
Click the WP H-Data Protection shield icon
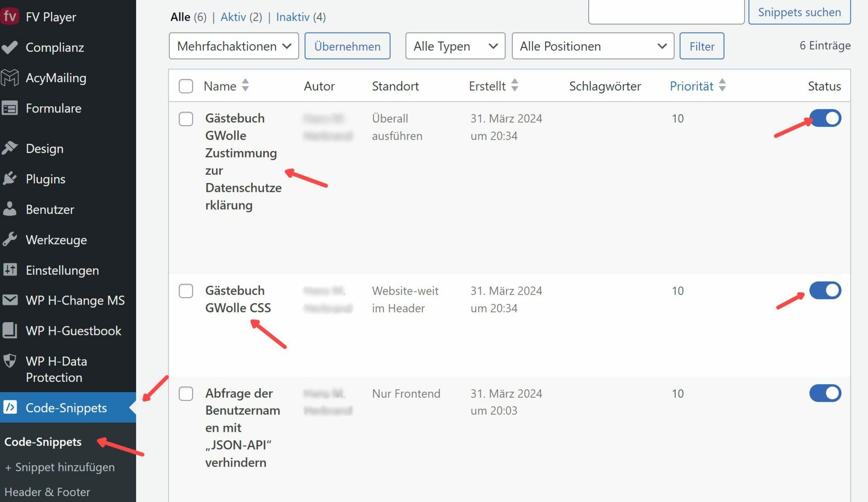pos(9,361)
